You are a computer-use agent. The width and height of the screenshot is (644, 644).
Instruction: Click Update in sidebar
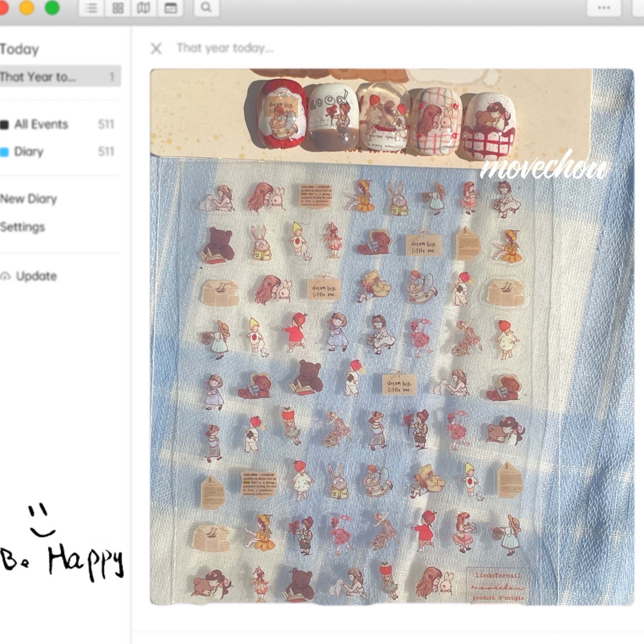tap(36, 276)
